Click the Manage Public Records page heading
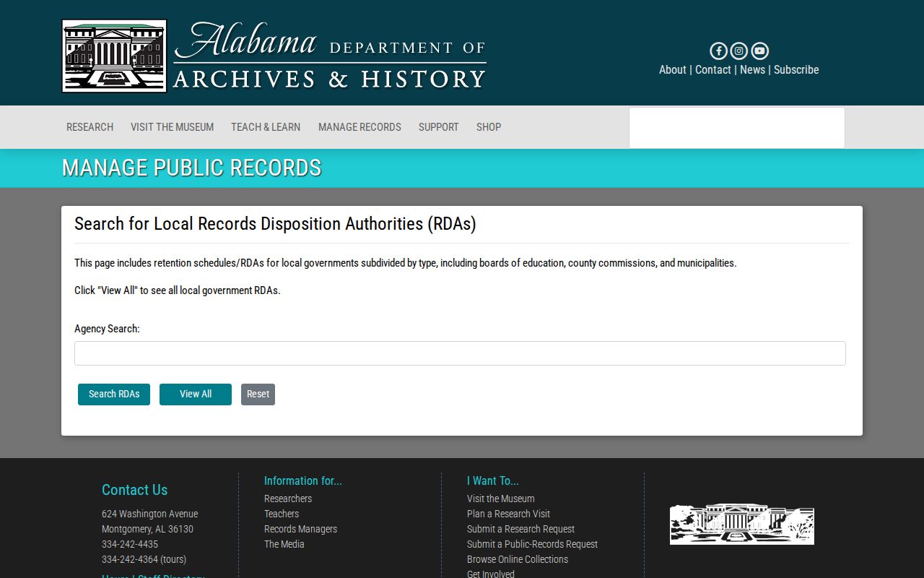The width and height of the screenshot is (924, 578). coord(191,168)
